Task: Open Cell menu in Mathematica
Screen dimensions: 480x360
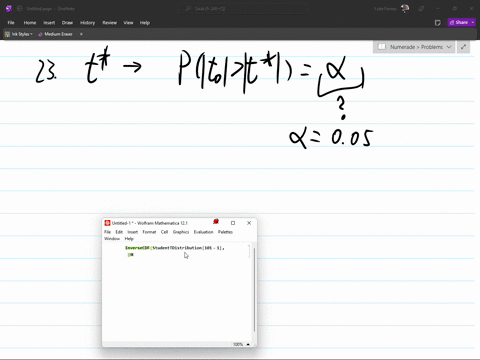Action: pyautogui.click(x=164, y=232)
